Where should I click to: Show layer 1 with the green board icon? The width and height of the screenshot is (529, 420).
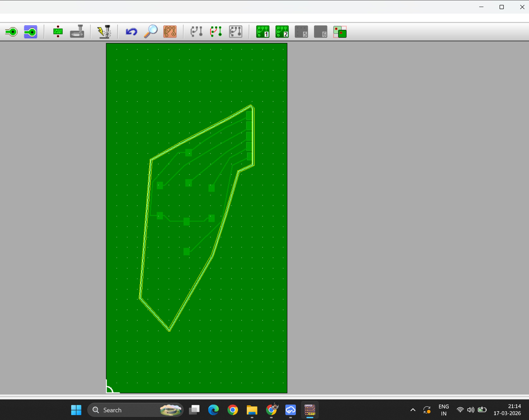263,32
